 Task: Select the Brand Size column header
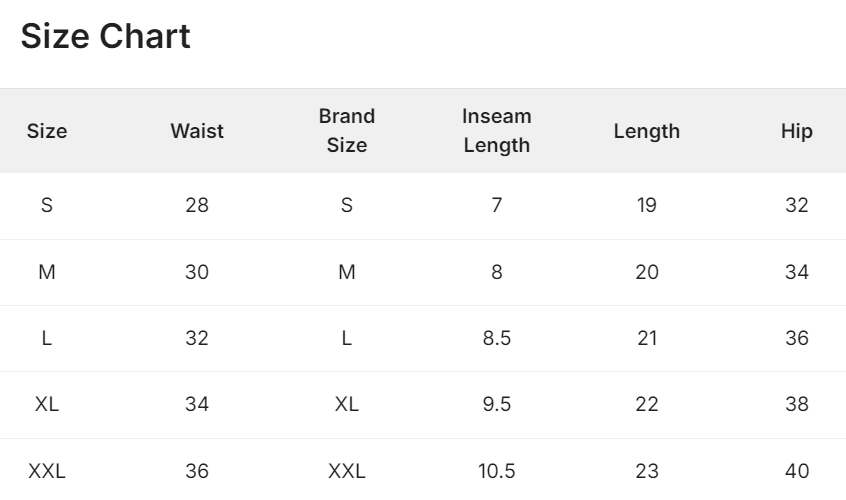click(347, 131)
